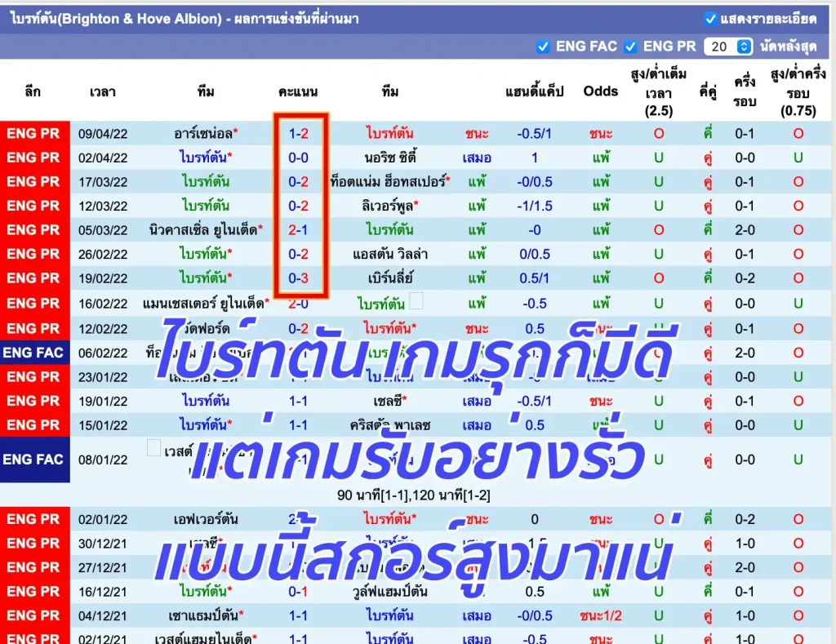Click the ครึ่งรอบ column header
The width and height of the screenshot is (836, 644).
tap(745, 91)
